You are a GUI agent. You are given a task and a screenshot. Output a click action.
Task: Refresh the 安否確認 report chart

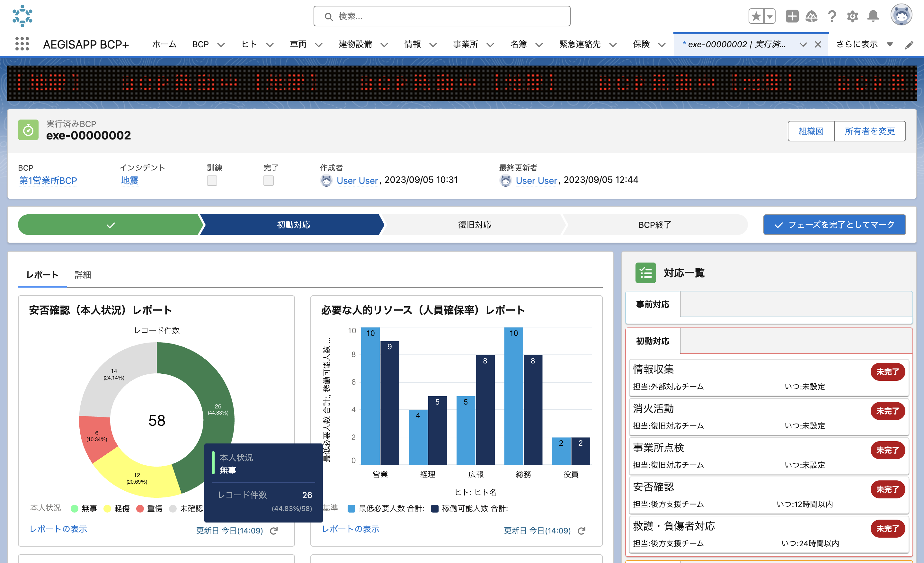(274, 530)
